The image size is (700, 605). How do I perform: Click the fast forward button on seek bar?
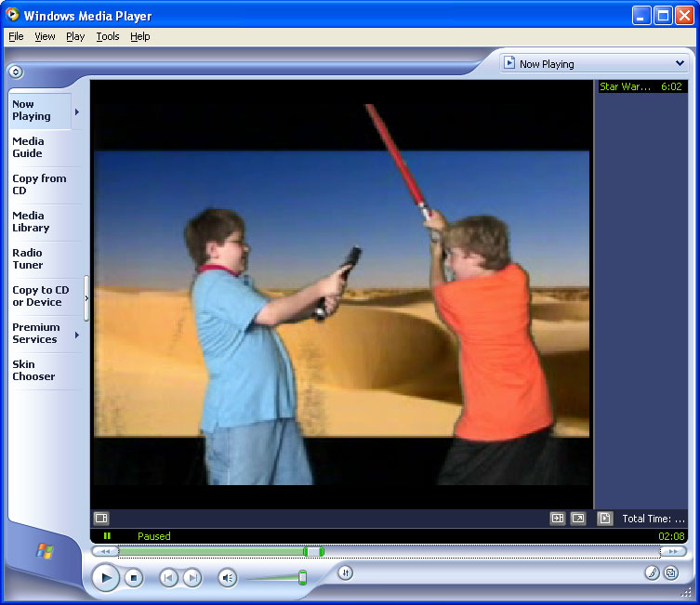[673, 551]
